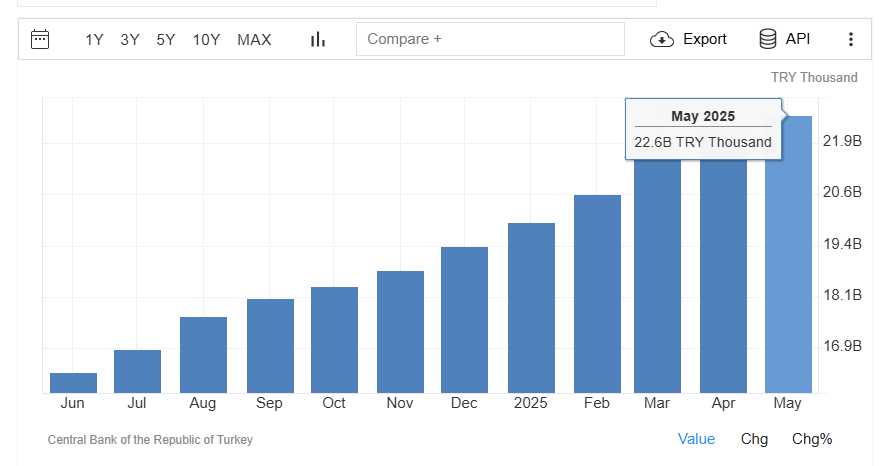The height and width of the screenshot is (466, 879).
Task: Click the Export cloud download icon
Action: (662, 40)
